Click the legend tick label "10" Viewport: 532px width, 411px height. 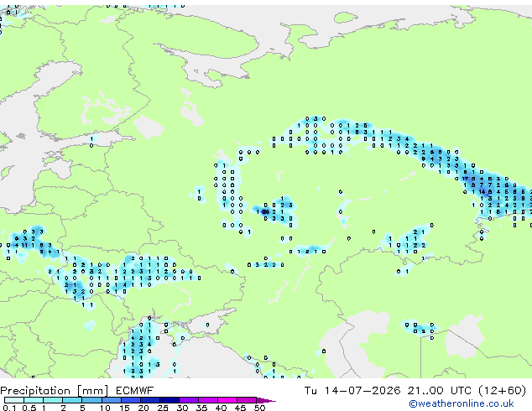[105, 408]
